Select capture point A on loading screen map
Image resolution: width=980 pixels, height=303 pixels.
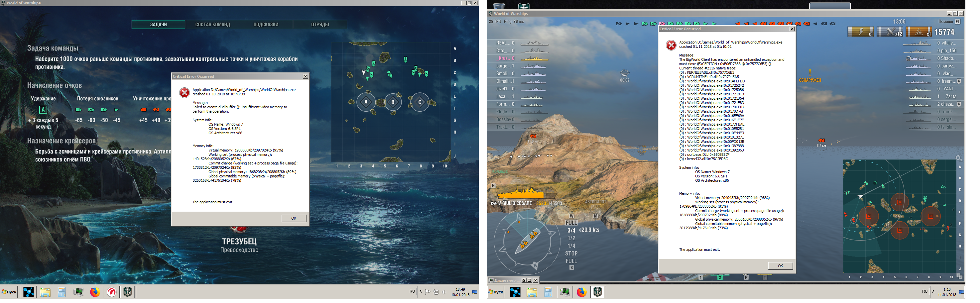366,102
